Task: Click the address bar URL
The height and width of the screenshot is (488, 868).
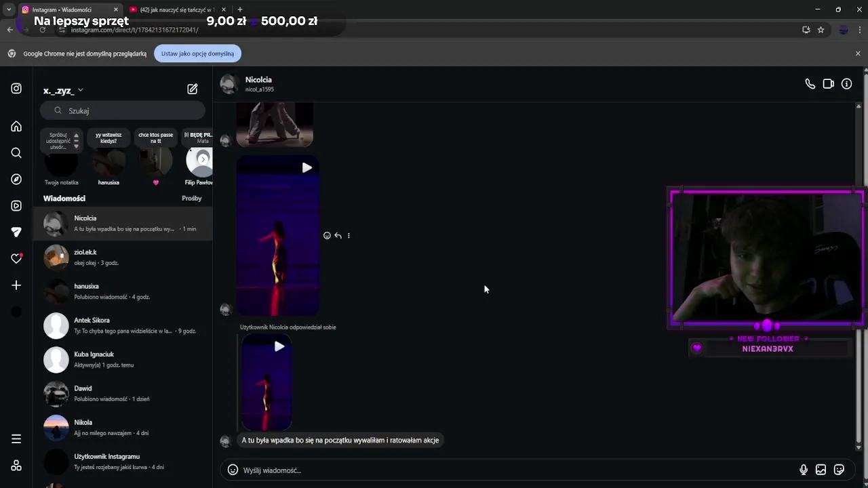Action: [x=134, y=30]
